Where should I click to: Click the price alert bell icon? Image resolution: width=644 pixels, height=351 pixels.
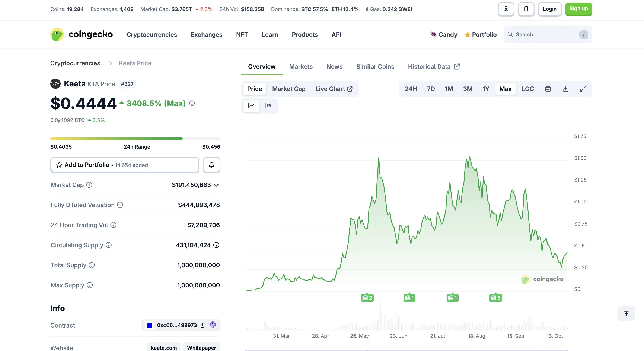(211, 165)
